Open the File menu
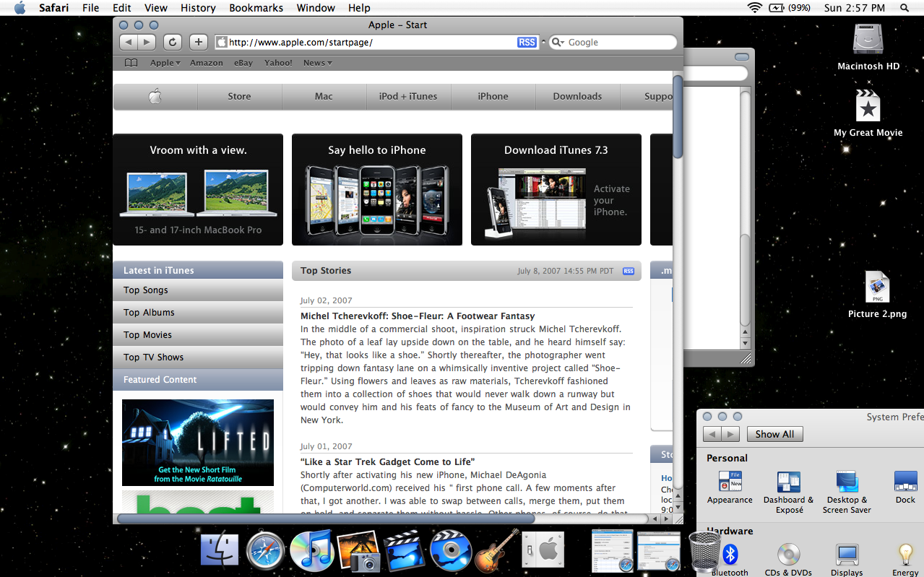 click(91, 8)
